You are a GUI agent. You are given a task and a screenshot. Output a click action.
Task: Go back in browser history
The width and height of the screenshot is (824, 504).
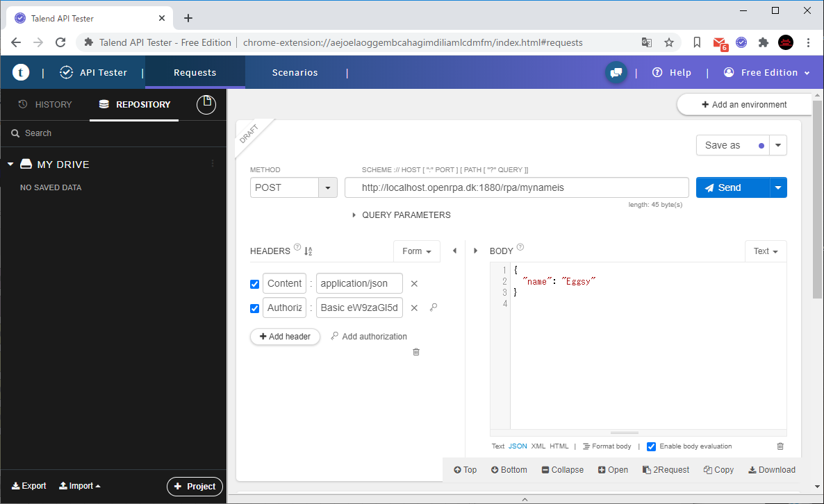coord(16,42)
